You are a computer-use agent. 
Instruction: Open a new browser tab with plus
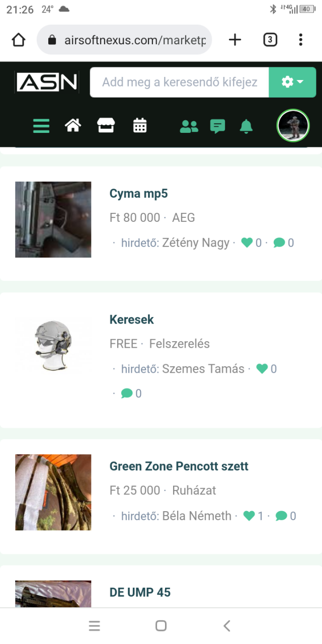pos(234,39)
